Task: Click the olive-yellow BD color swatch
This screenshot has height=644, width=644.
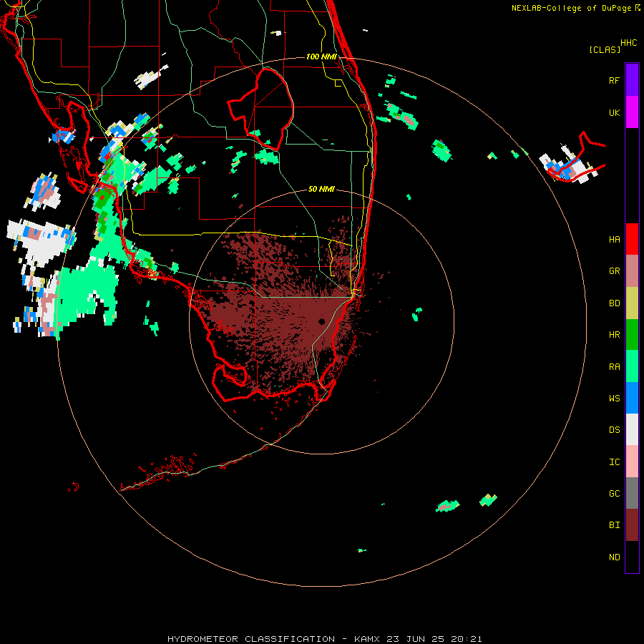Action: (x=632, y=303)
